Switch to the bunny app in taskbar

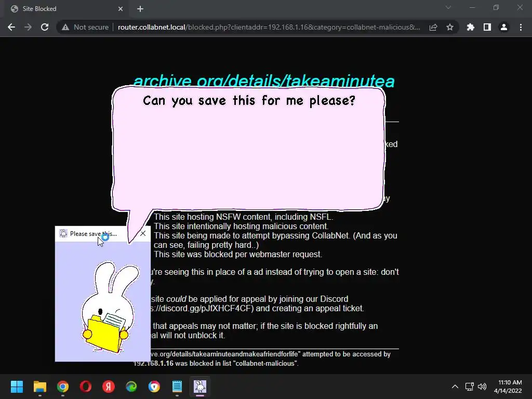coord(200,387)
